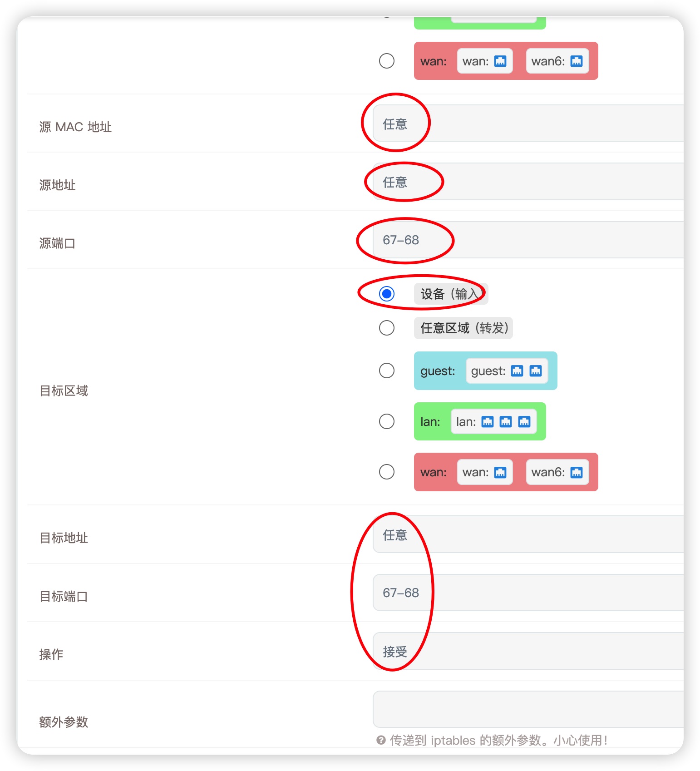Image resolution: width=700 pixels, height=771 pixels.
Task: Select the lan zone radio option
Action: 386,421
